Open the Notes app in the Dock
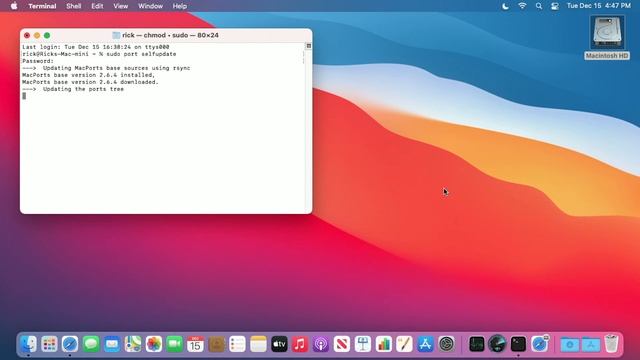 (x=258, y=344)
